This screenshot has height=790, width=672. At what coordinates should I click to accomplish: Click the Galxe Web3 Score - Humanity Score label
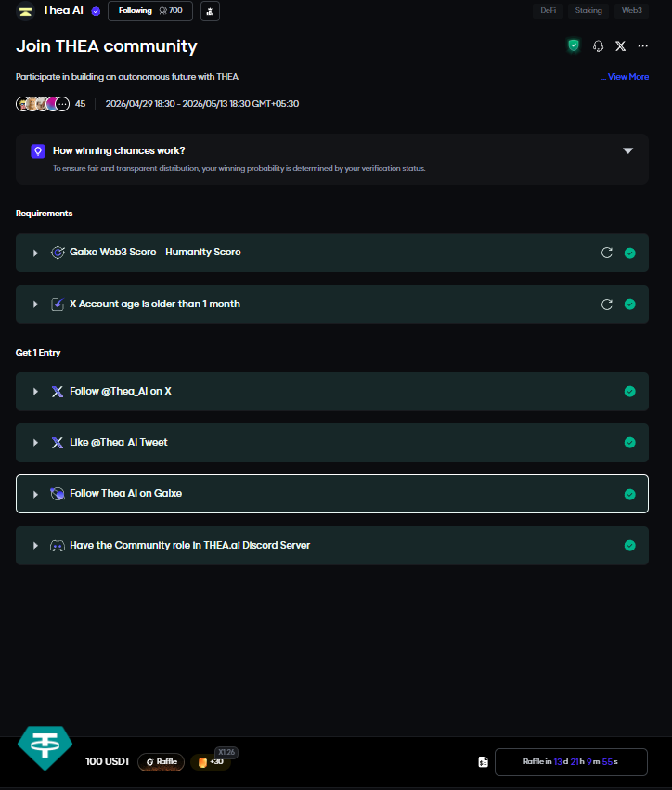tap(155, 252)
